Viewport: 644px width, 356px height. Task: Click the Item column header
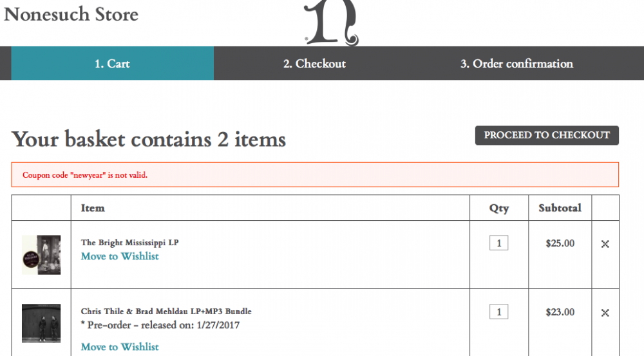coord(93,208)
